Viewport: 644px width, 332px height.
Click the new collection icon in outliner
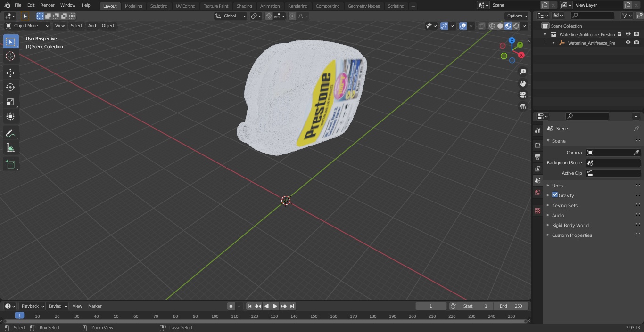point(640,16)
